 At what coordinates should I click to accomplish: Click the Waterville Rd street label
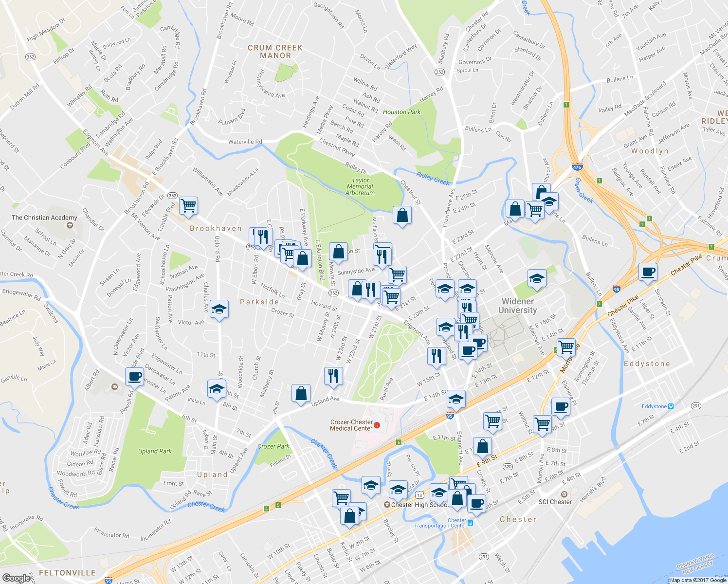[245, 142]
